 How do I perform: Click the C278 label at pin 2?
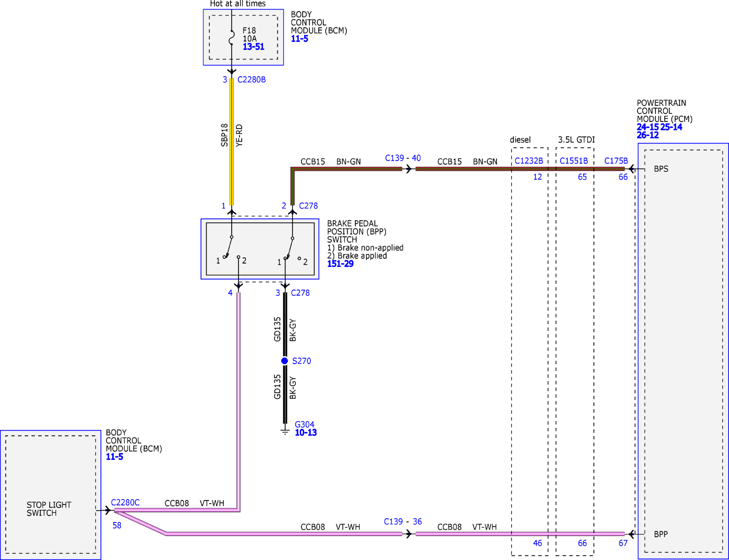pyautogui.click(x=308, y=206)
